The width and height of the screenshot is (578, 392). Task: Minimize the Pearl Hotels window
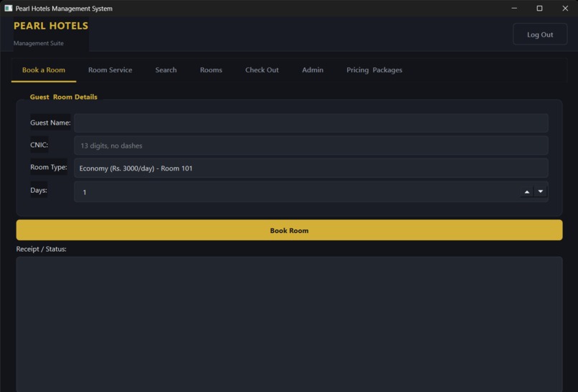(x=514, y=8)
